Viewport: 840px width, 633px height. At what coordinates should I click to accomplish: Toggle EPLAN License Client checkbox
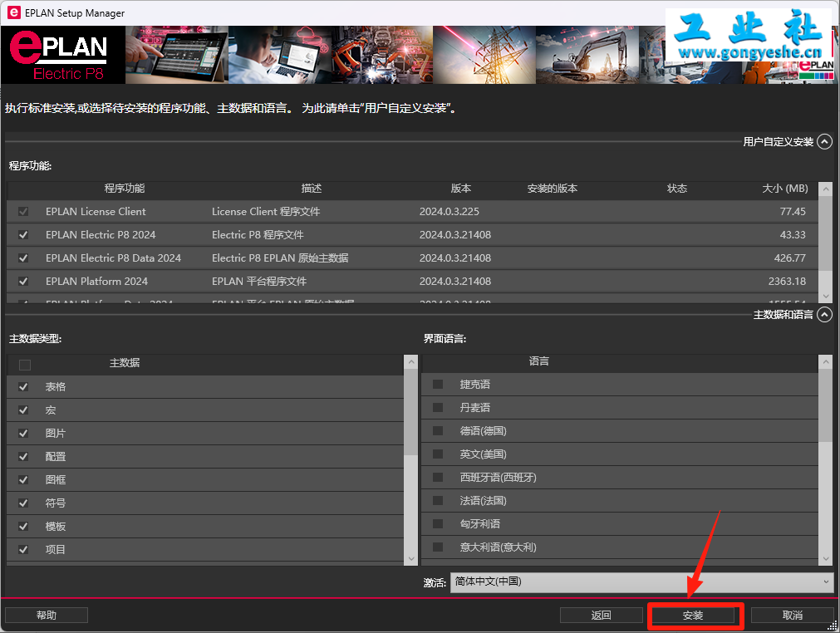click(x=23, y=212)
